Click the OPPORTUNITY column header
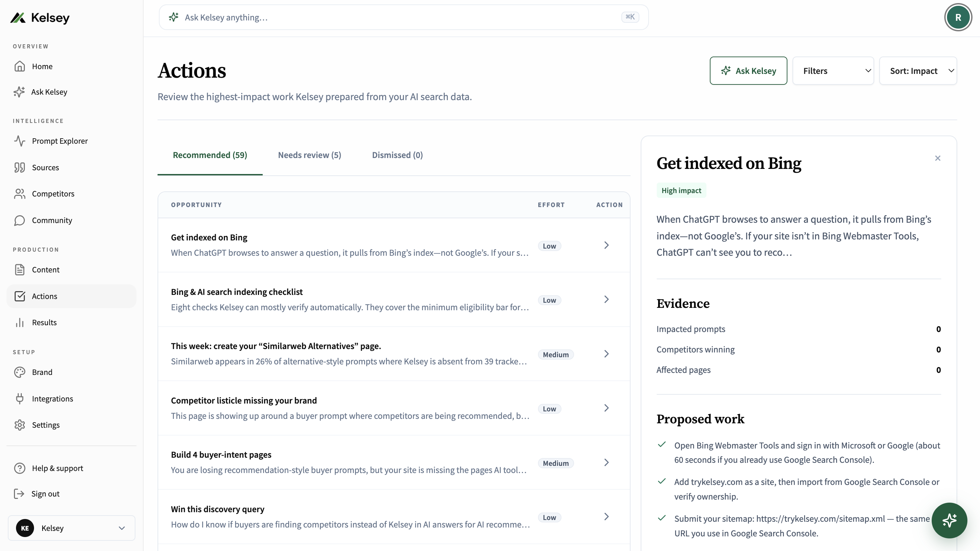980x551 pixels. coord(196,204)
